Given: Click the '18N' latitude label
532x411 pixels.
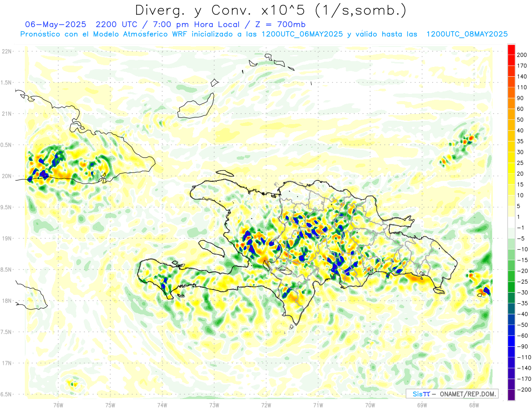Looking at the screenshot, I should pyautogui.click(x=7, y=301).
